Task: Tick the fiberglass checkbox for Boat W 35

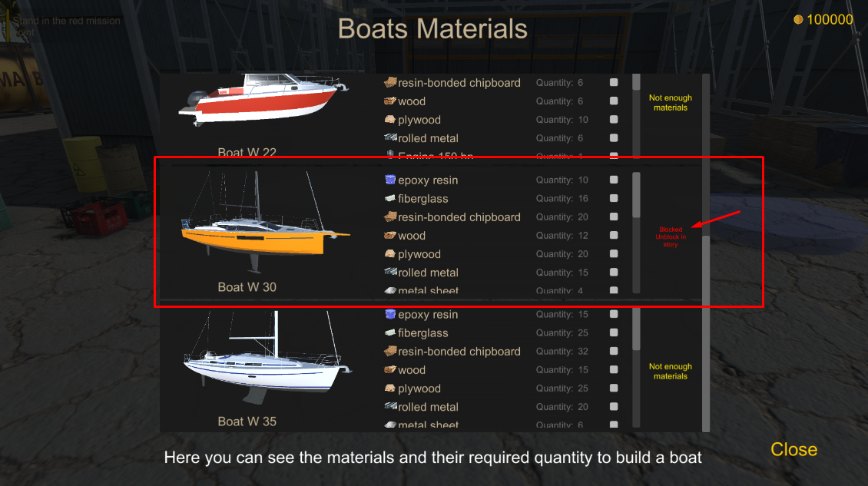Action: click(614, 333)
